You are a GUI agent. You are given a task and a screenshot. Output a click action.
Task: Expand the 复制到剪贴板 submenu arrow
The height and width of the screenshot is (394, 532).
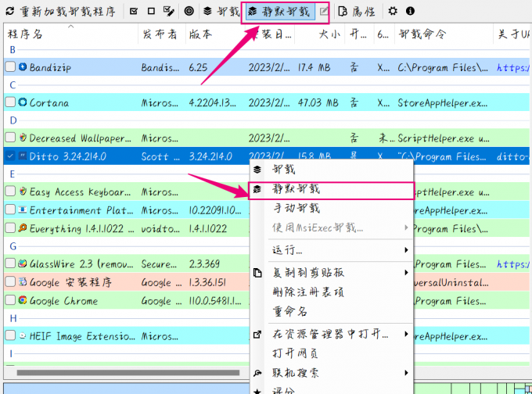click(406, 273)
